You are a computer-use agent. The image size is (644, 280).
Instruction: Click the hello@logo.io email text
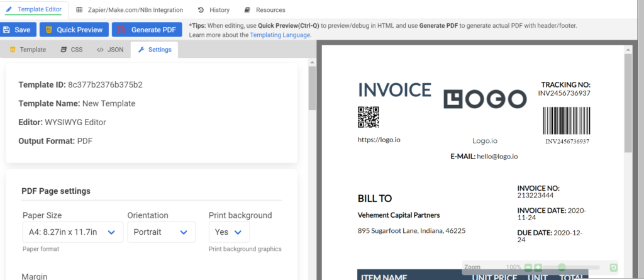pos(497,156)
